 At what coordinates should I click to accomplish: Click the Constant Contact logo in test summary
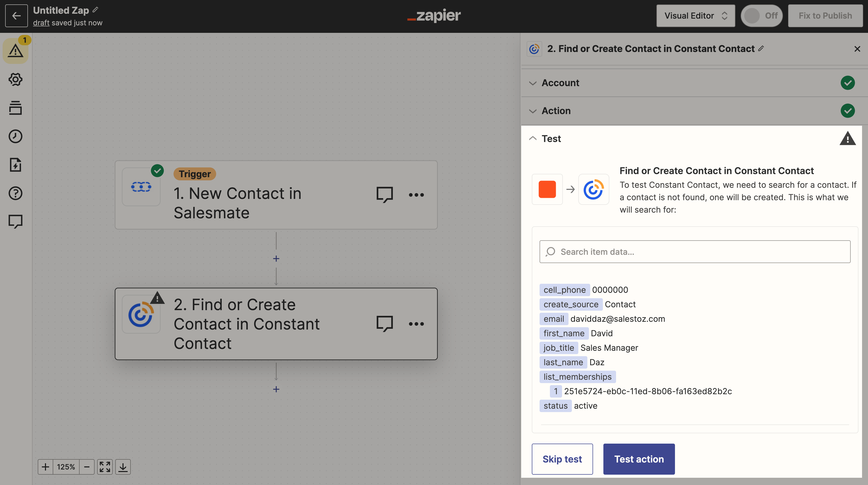pyautogui.click(x=593, y=189)
